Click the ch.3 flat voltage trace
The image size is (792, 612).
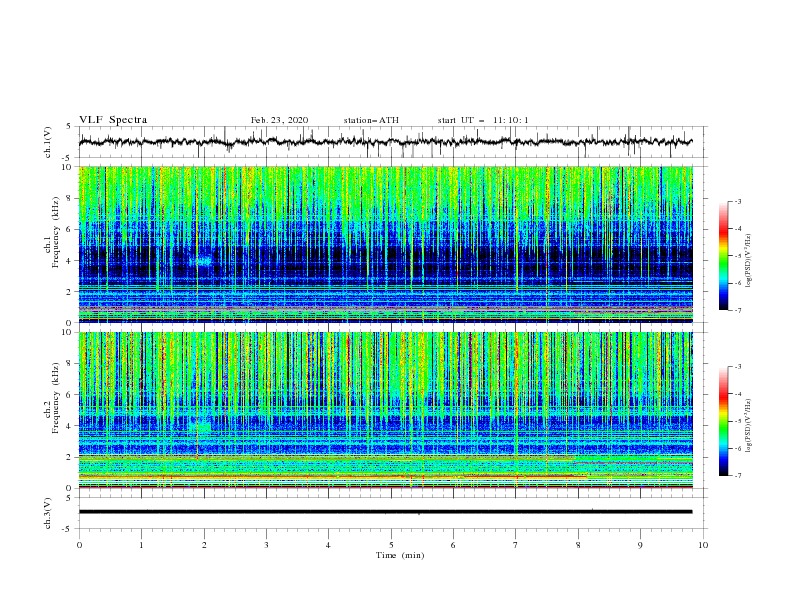tap(385, 512)
